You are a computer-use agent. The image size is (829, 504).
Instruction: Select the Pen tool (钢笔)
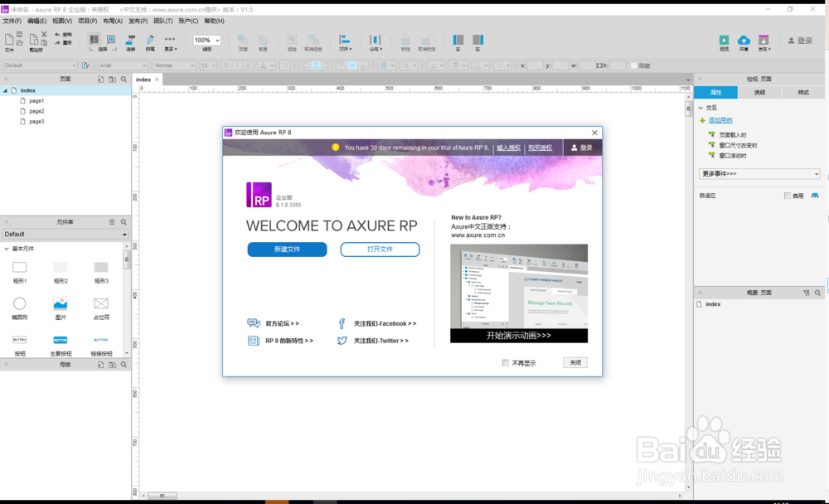[150, 40]
